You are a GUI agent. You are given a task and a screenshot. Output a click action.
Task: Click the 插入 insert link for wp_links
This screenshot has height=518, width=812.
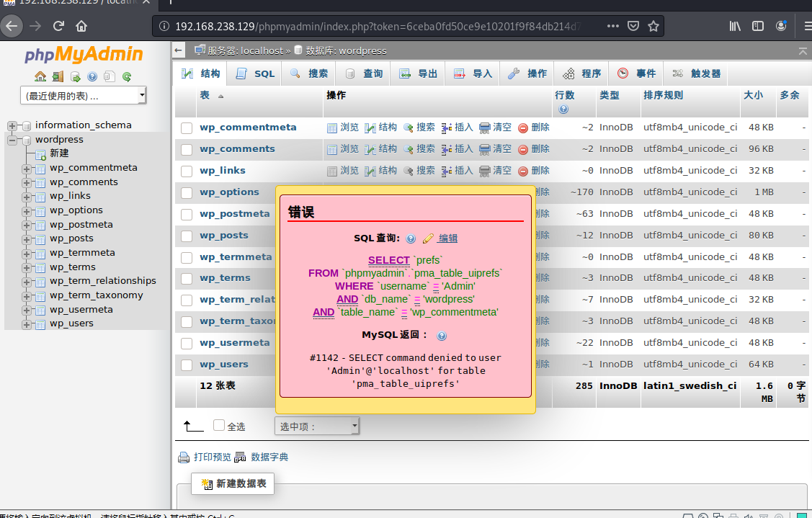463,171
